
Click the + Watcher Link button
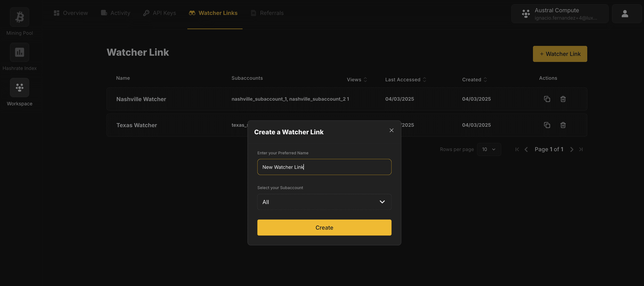(x=560, y=54)
